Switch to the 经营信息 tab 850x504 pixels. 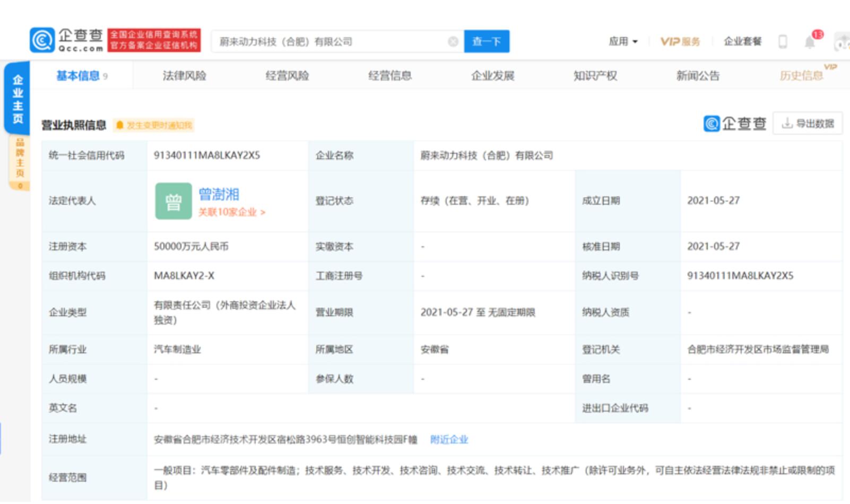(390, 76)
